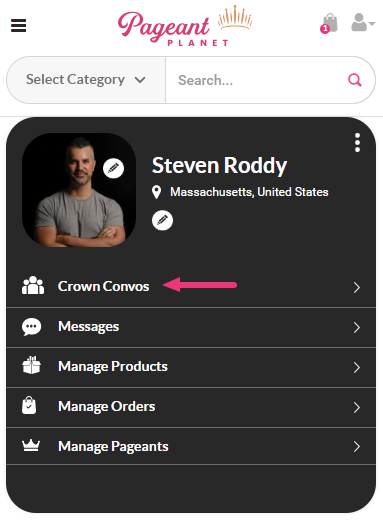The image size is (383, 523).
Task: Click pencil icon below Massachusetts location
Action: coord(162,220)
